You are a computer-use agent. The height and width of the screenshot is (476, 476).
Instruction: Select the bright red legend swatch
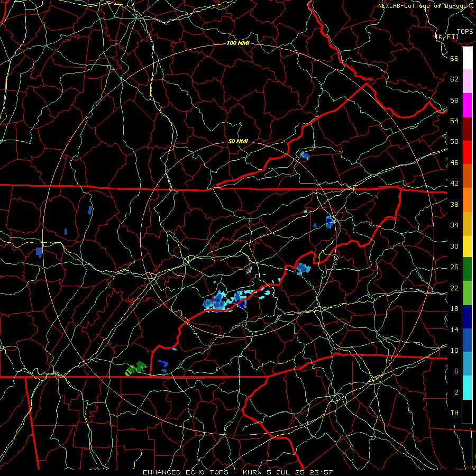467,152
